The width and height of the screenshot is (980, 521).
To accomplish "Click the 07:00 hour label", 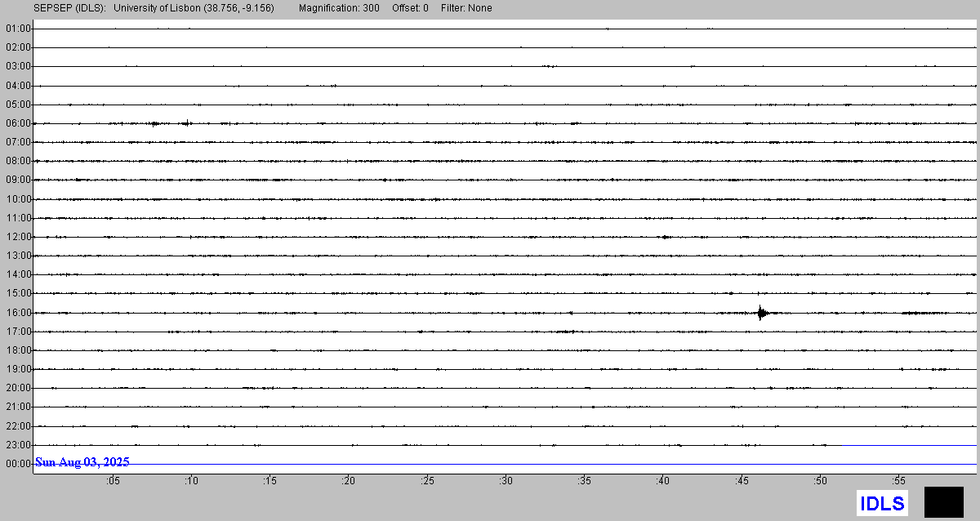I will point(18,142).
